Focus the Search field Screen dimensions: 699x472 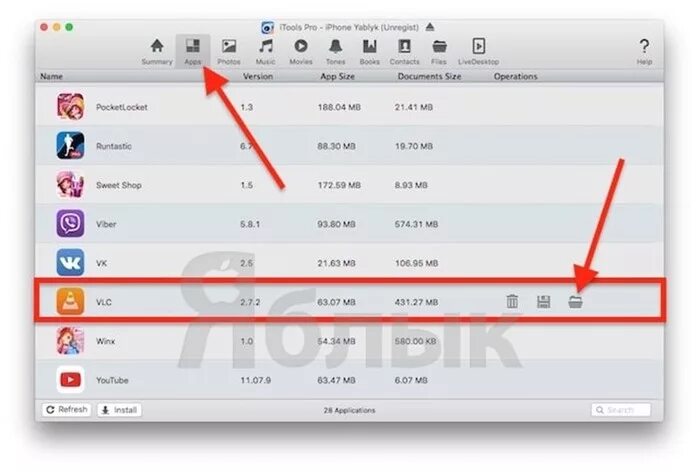click(621, 410)
